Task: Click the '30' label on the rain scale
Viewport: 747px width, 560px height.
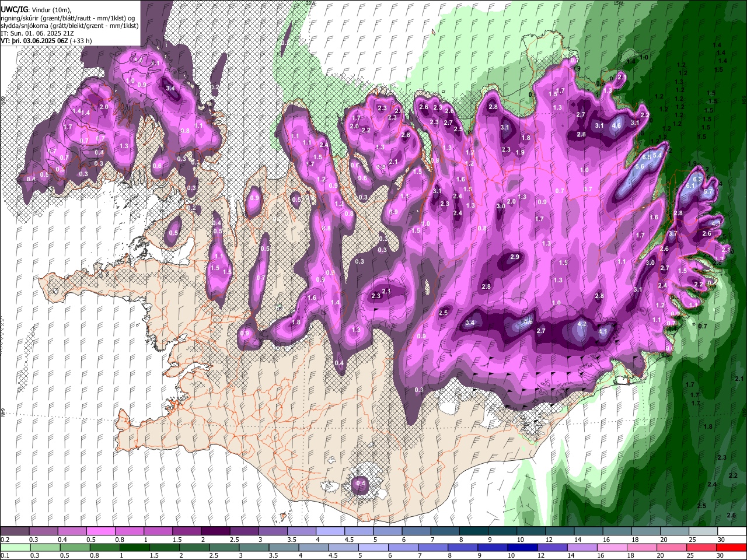Action: [721, 555]
